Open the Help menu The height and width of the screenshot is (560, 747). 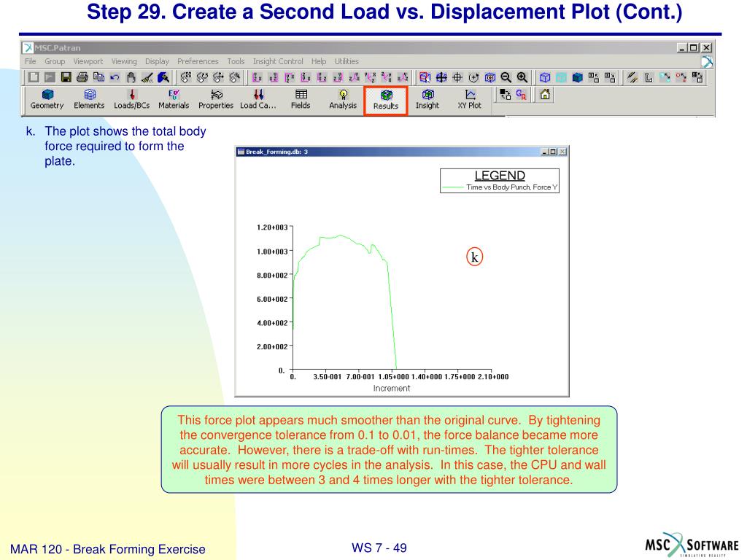click(x=319, y=61)
